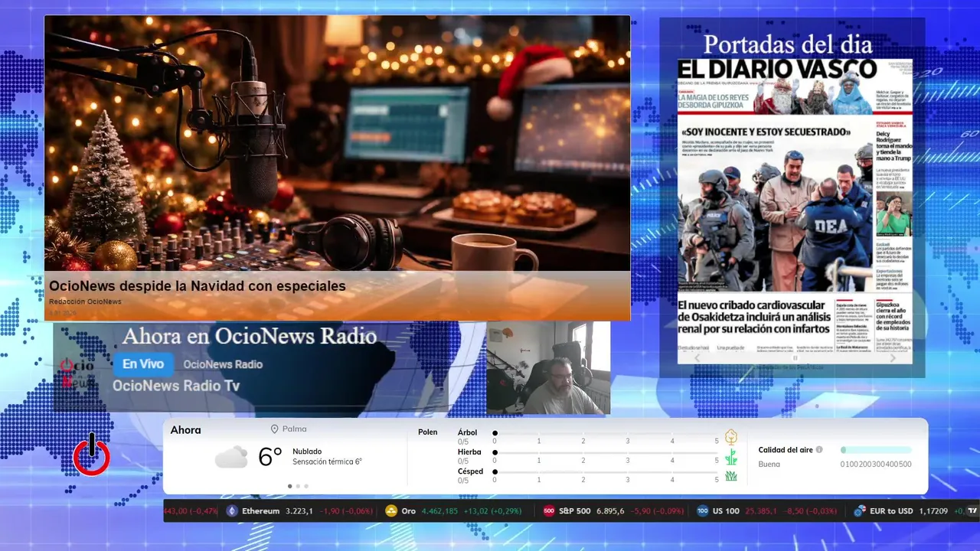Click the Oro ticker label
This screenshot has width=980, height=551.
coord(409,511)
